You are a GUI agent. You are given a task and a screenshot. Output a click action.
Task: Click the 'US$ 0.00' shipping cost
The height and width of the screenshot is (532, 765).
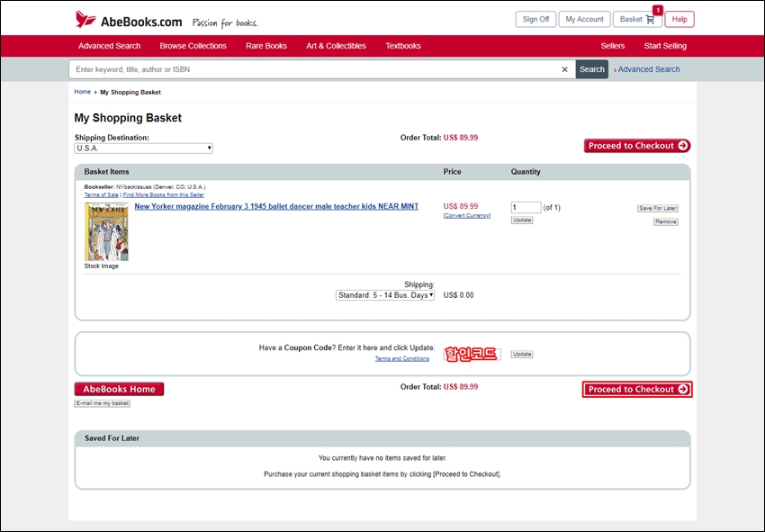(x=459, y=295)
